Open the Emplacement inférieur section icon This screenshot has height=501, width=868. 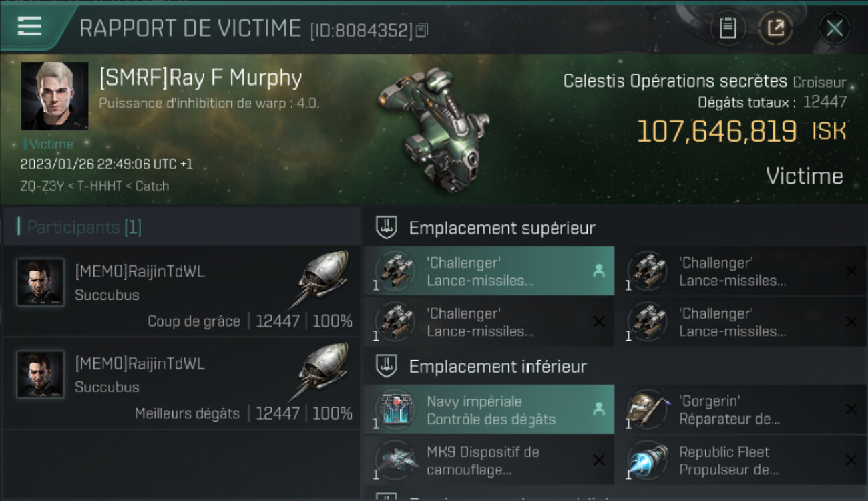[x=387, y=366]
